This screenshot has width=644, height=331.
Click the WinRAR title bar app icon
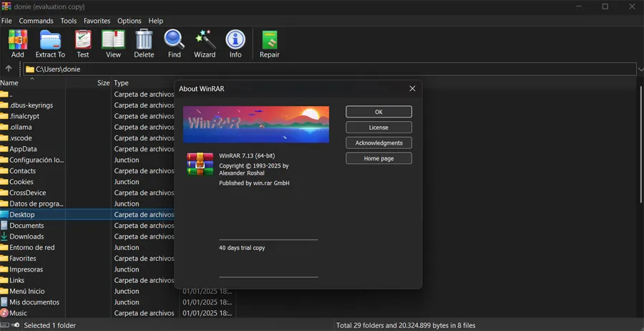(6, 6)
